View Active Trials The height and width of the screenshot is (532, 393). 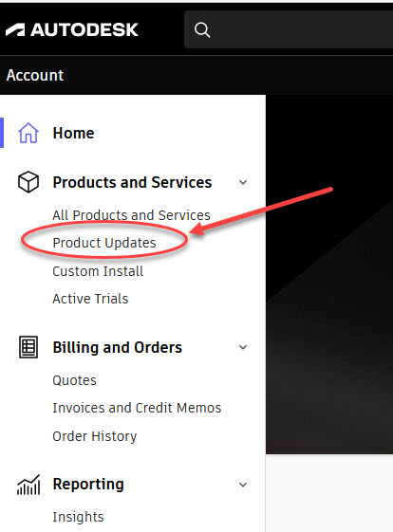[x=90, y=299]
